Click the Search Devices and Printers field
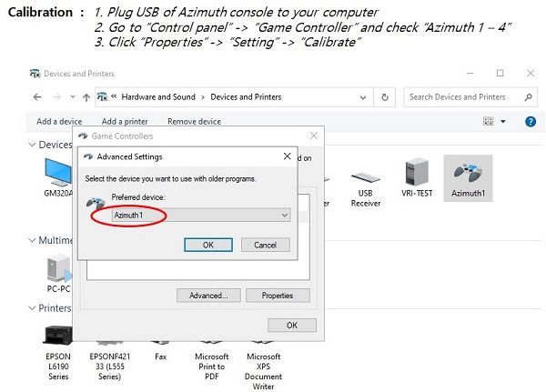The width and height of the screenshot is (546, 392). pyautogui.click(x=462, y=97)
